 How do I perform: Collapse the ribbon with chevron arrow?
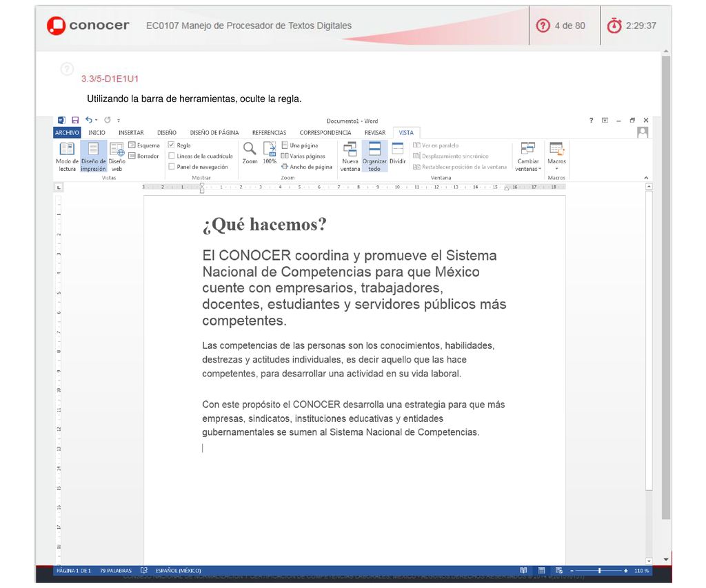(646, 178)
